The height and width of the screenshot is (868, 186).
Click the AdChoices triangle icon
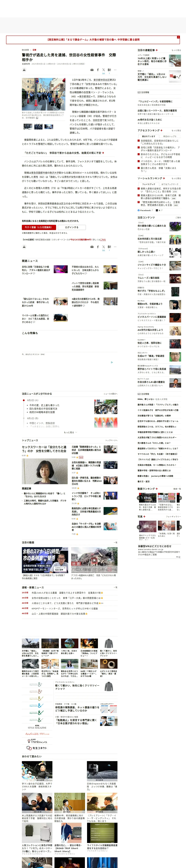pos(112,363)
